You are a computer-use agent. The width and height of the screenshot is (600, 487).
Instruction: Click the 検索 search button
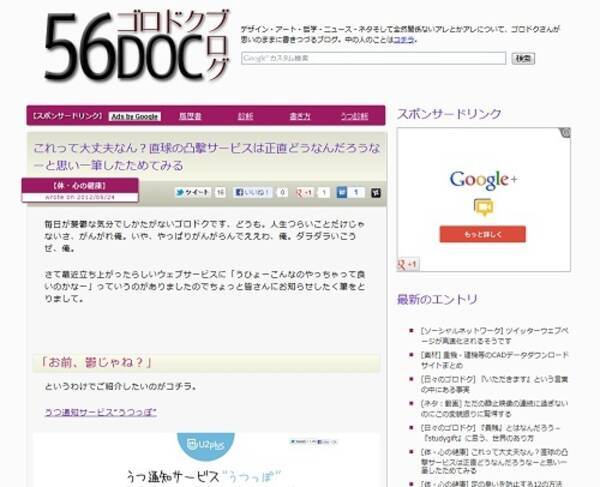[x=523, y=58]
